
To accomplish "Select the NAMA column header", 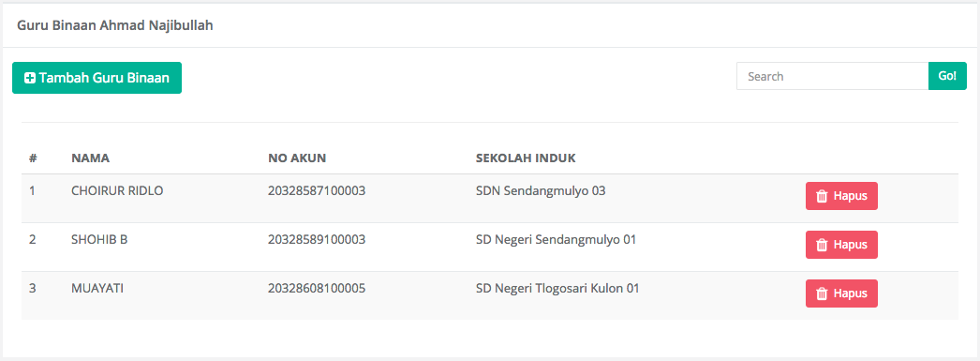I will click(x=91, y=158).
